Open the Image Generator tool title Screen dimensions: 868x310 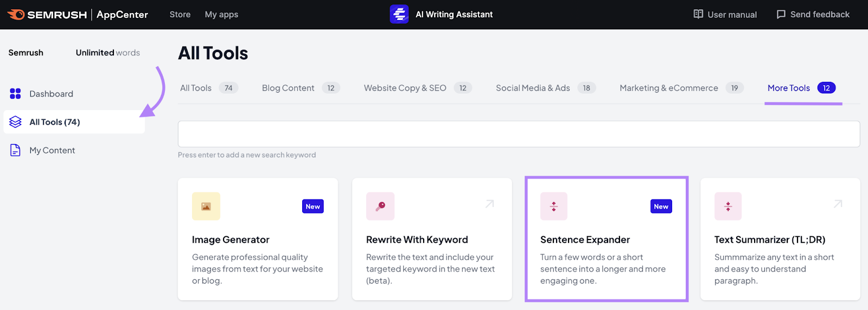point(231,240)
